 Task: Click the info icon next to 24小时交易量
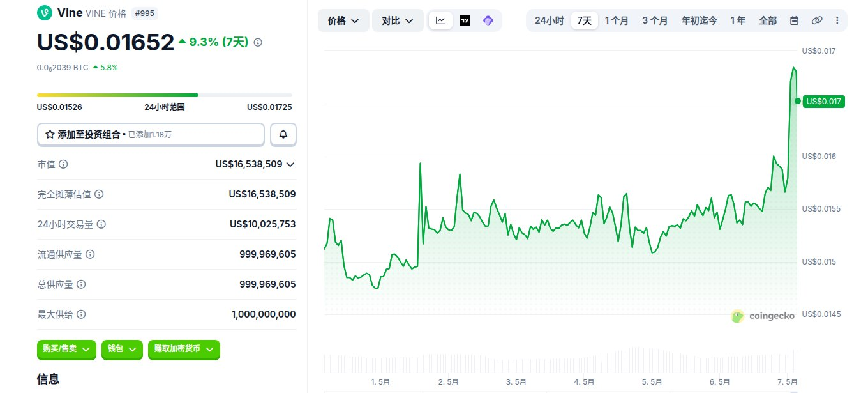click(101, 224)
